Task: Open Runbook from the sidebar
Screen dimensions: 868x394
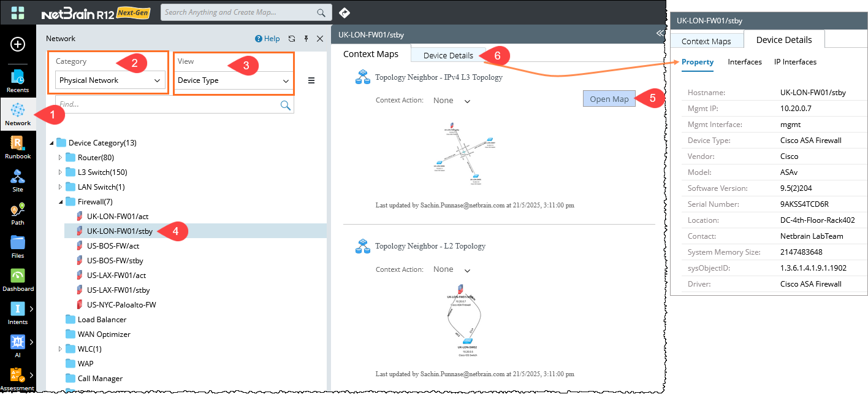Action: pyautogui.click(x=18, y=147)
